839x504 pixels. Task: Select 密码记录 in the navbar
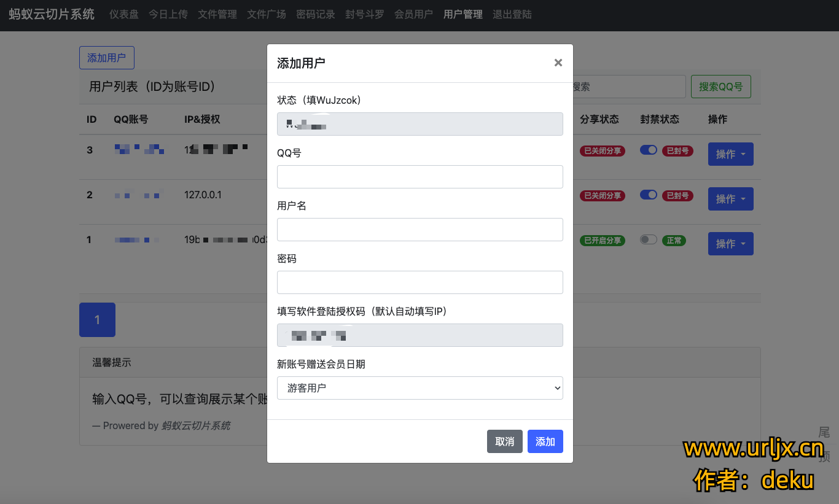click(316, 14)
